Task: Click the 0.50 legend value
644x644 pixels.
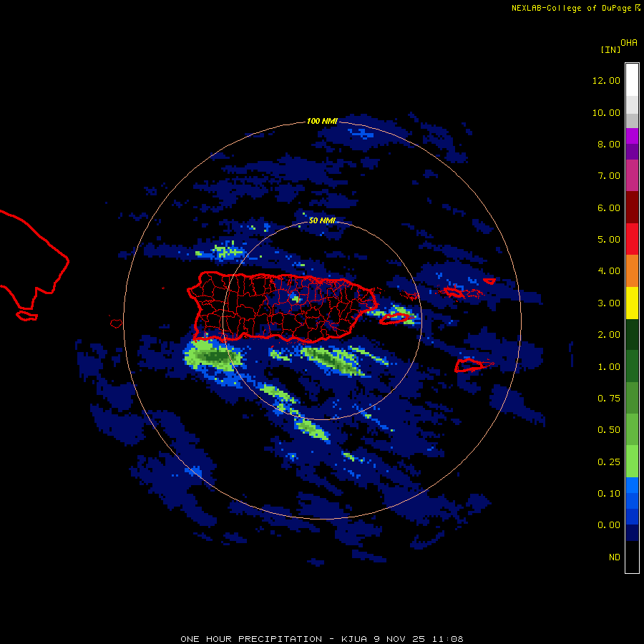Action: tap(609, 430)
